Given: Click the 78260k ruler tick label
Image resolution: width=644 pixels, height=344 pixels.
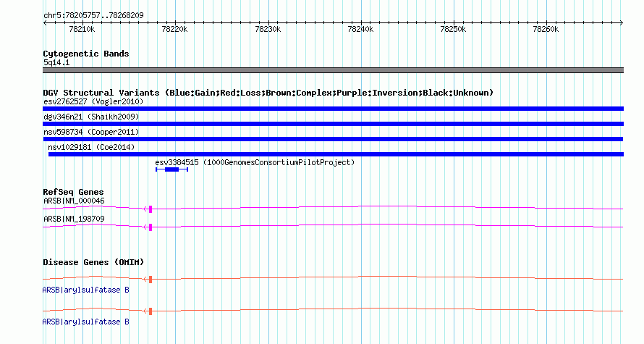Looking at the screenshot, I should tap(546, 29).
